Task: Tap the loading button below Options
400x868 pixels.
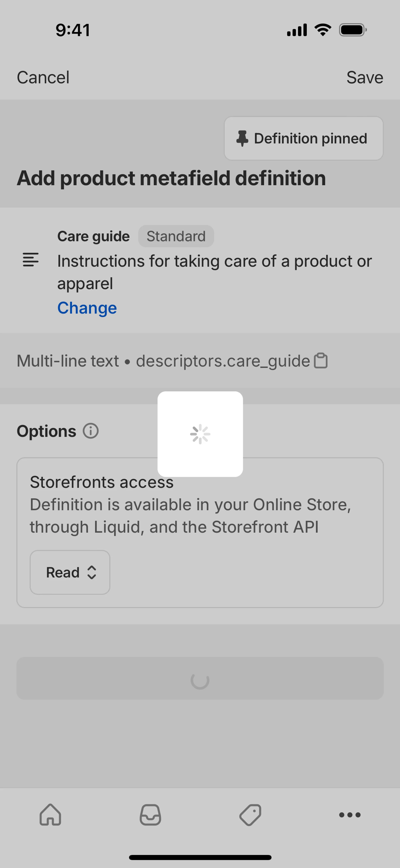Action: point(200,678)
